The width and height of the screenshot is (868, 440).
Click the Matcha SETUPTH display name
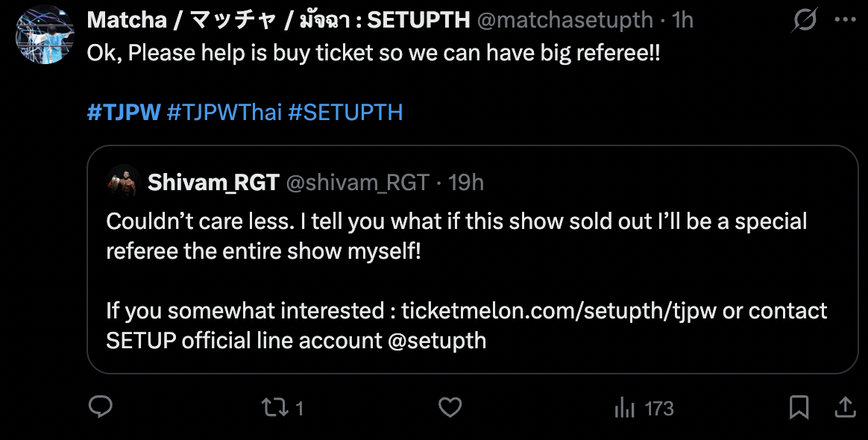point(278,20)
